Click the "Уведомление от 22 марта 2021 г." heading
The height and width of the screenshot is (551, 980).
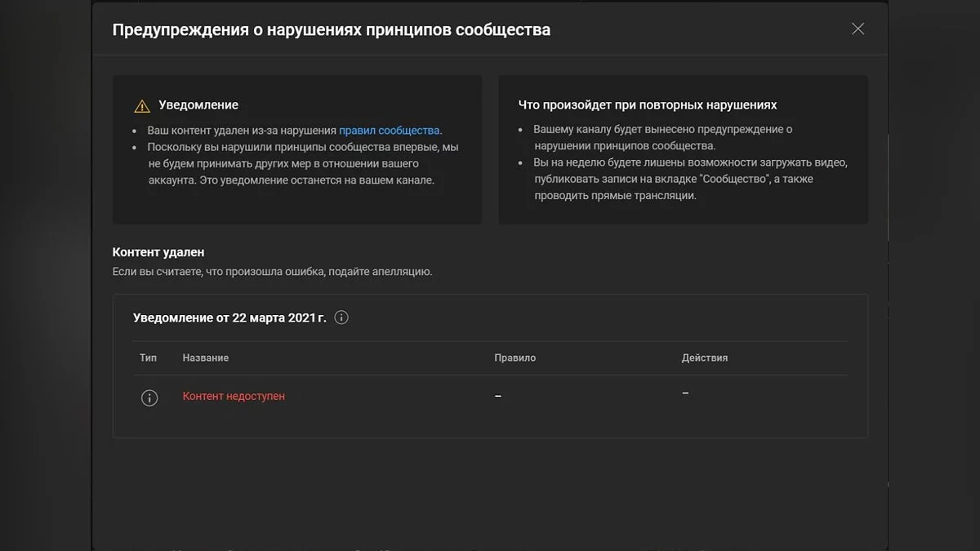pos(229,318)
